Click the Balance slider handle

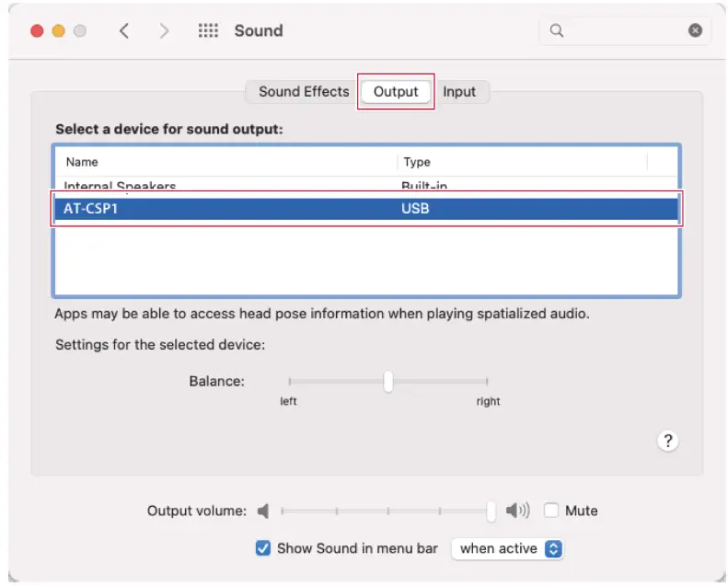pyautogui.click(x=388, y=381)
